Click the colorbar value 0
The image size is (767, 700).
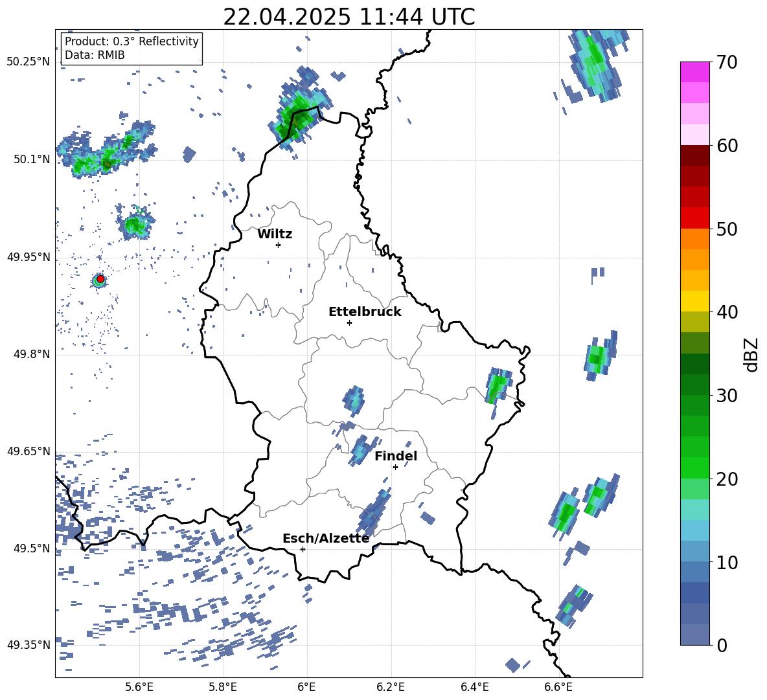[x=722, y=646]
